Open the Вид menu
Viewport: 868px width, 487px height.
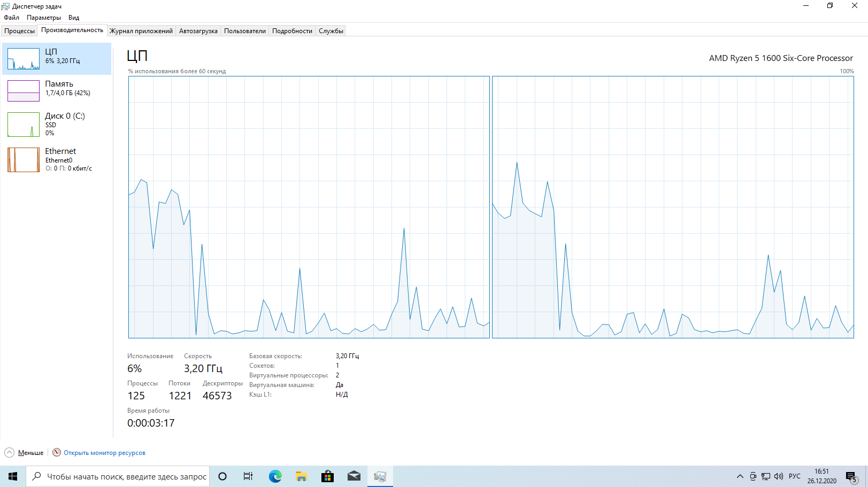[x=74, y=18]
